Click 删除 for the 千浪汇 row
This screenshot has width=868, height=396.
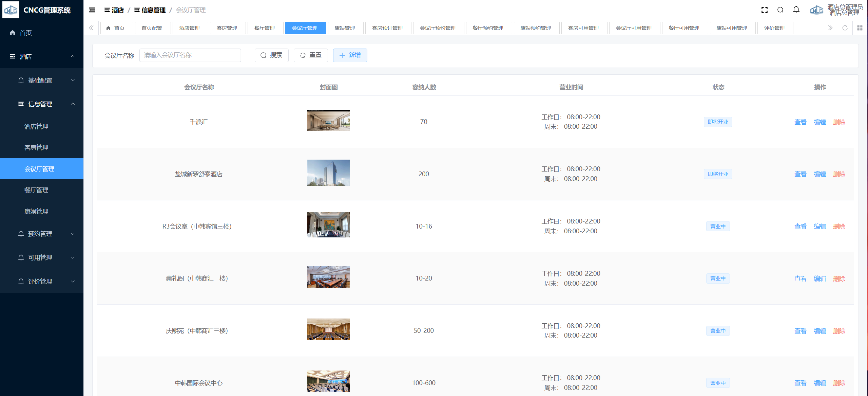(839, 122)
